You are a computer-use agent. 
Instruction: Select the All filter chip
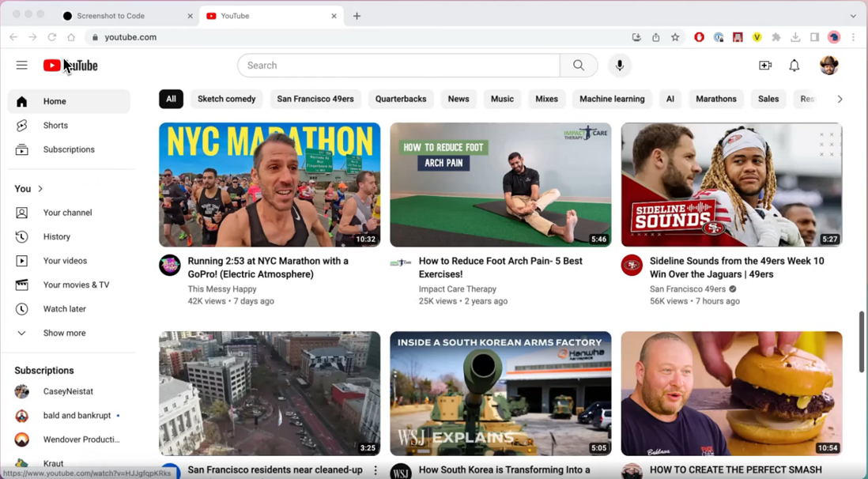click(171, 99)
